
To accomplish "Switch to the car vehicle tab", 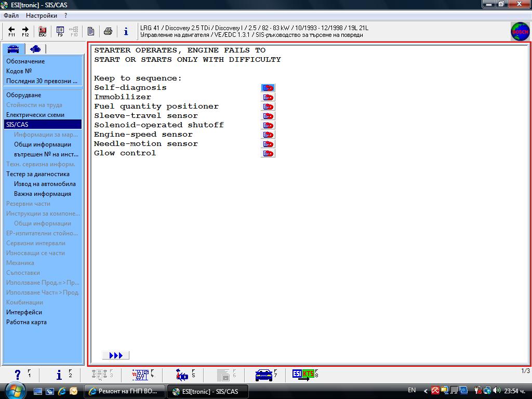I will [13, 49].
